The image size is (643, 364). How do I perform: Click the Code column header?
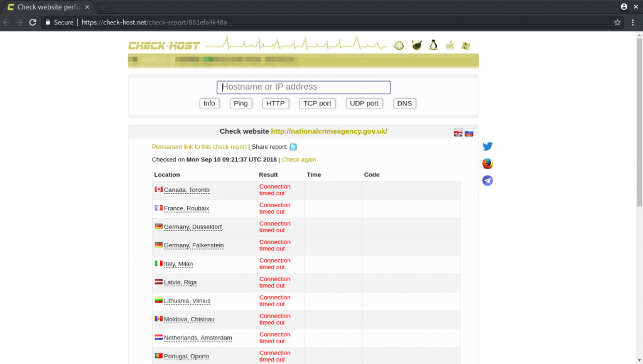pyautogui.click(x=372, y=174)
